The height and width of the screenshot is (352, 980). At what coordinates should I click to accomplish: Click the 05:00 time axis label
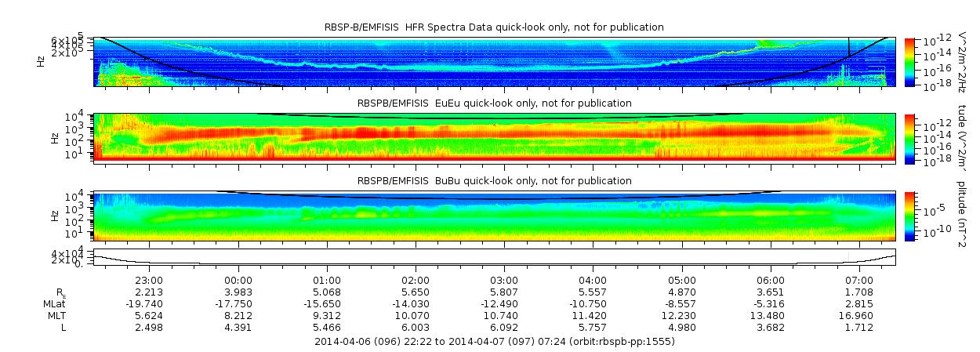(682, 281)
